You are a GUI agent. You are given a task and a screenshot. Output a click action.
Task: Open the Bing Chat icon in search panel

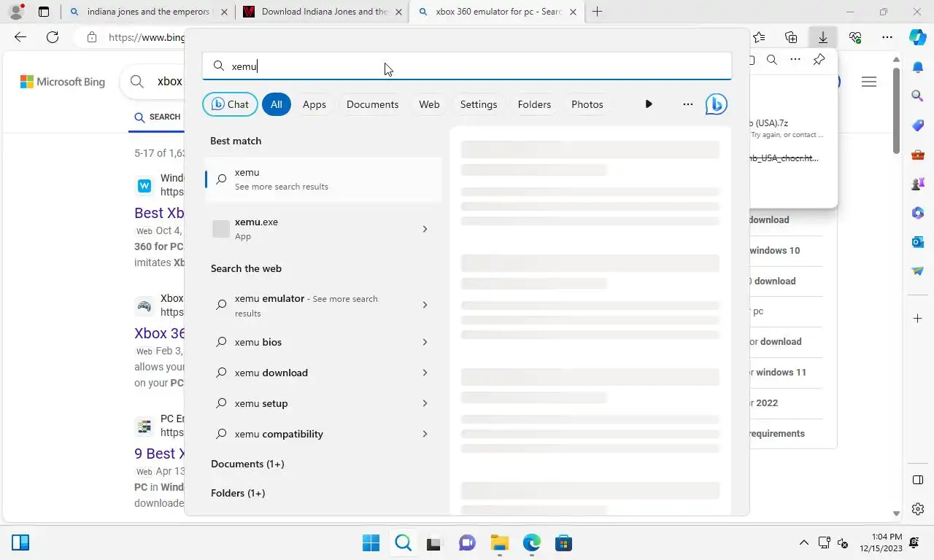[x=716, y=104]
